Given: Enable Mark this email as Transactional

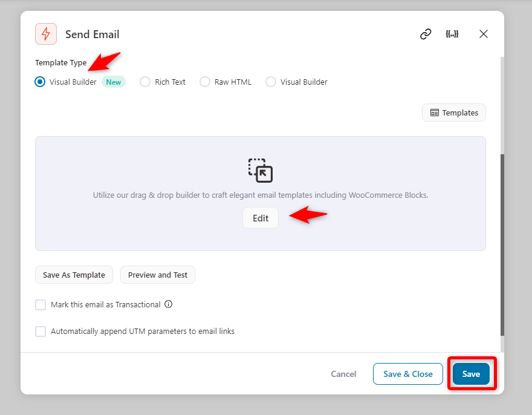Looking at the screenshot, I should point(41,305).
